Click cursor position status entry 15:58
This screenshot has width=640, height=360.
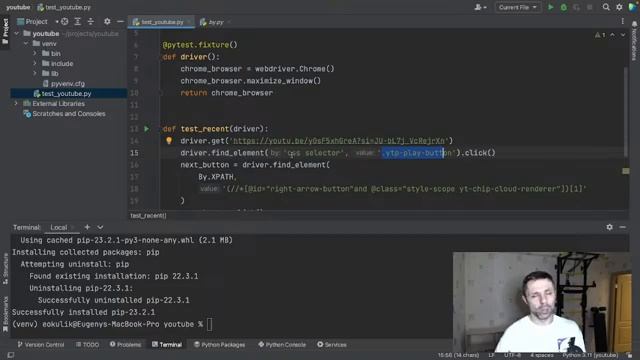(x=458, y=355)
